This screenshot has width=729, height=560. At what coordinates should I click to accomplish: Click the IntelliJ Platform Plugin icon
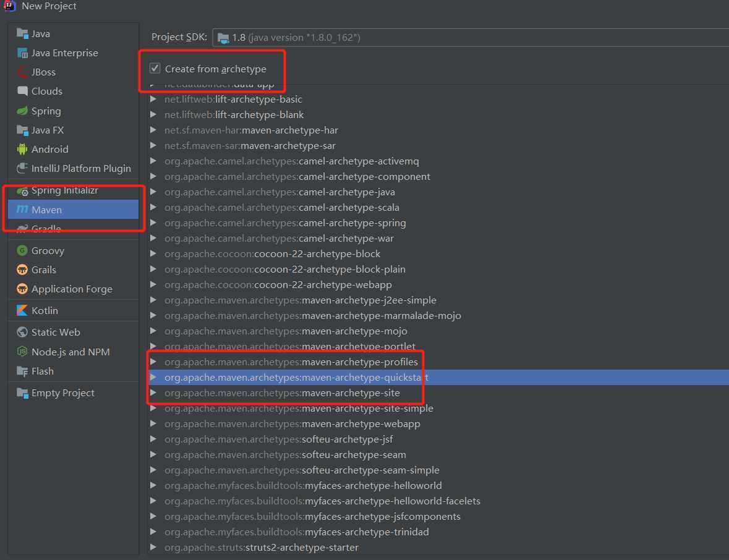point(22,168)
